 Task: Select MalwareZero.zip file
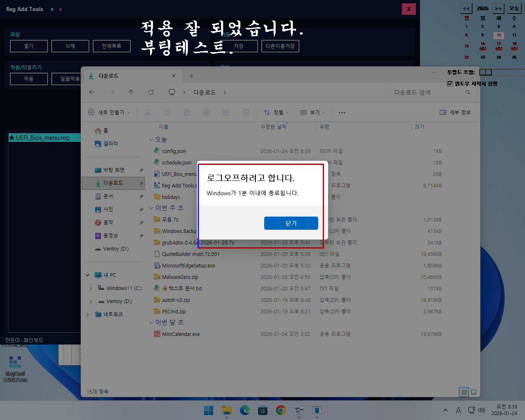[180, 277]
